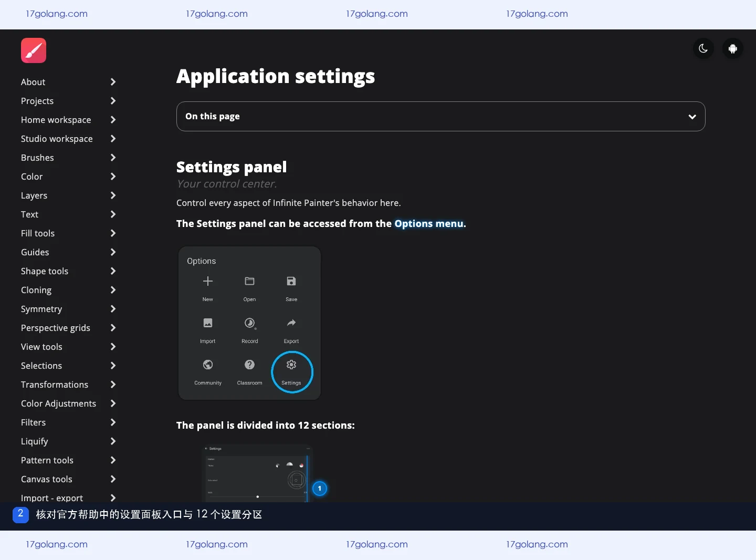
Task: Click the Import image icon in Options image
Action: click(208, 323)
